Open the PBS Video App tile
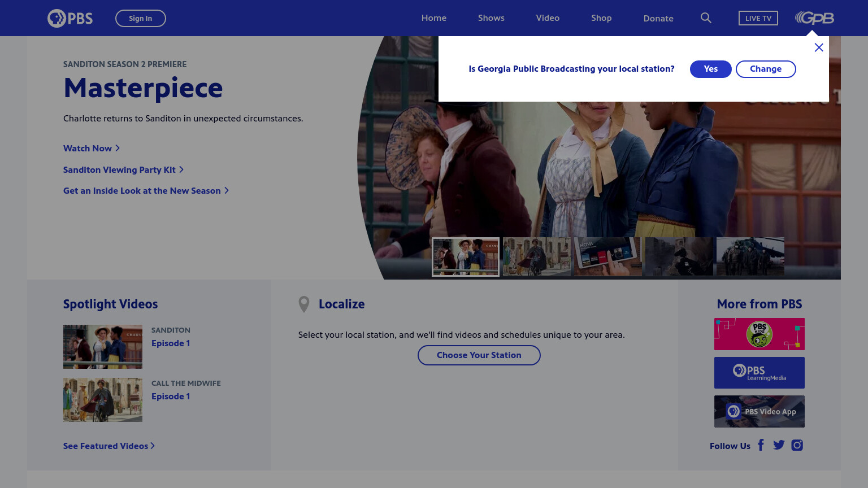The width and height of the screenshot is (868, 488). 759,411
